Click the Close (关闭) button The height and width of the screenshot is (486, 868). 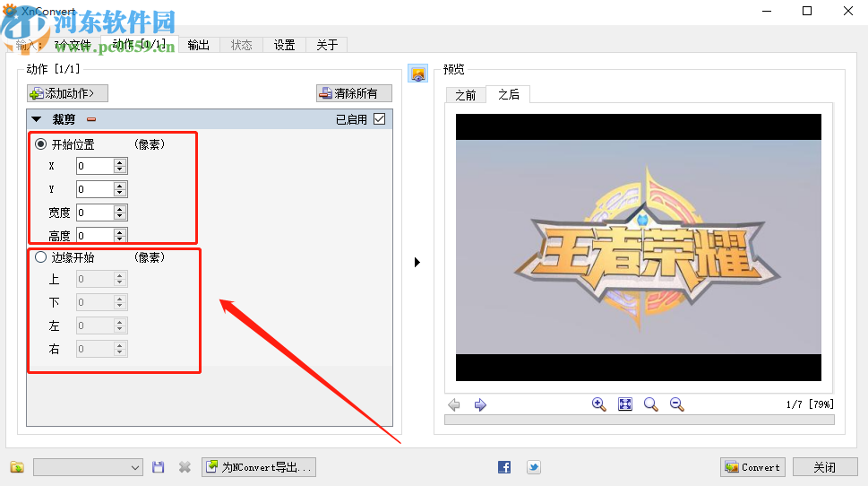(825, 467)
